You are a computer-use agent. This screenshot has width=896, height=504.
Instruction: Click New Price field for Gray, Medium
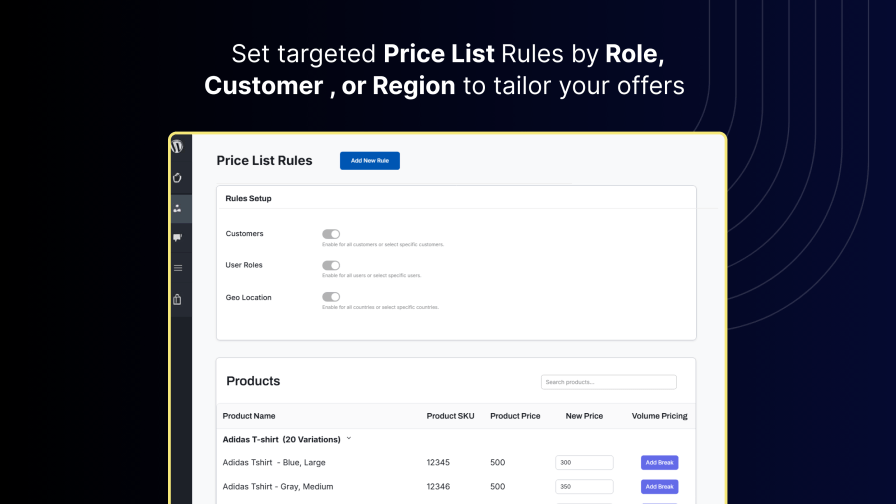(584, 486)
